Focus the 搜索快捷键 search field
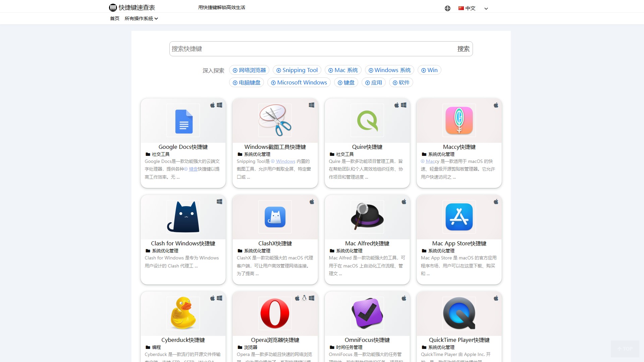The image size is (644, 362). 312,49
